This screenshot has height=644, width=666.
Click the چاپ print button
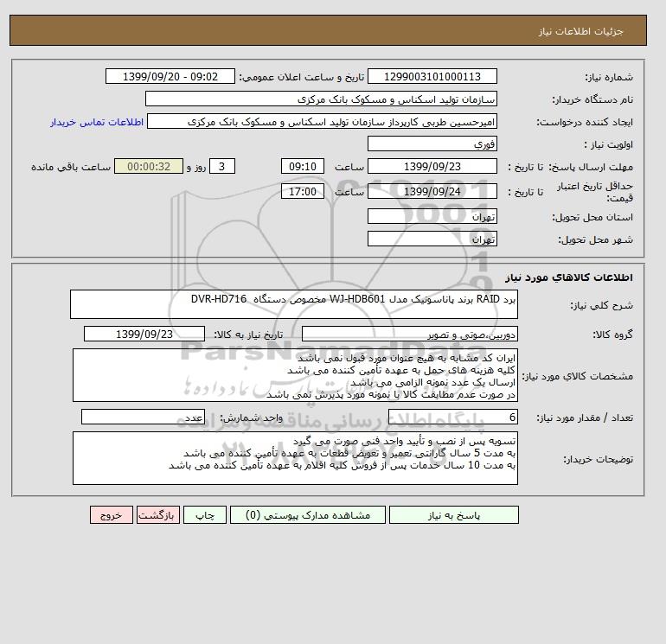point(205,515)
